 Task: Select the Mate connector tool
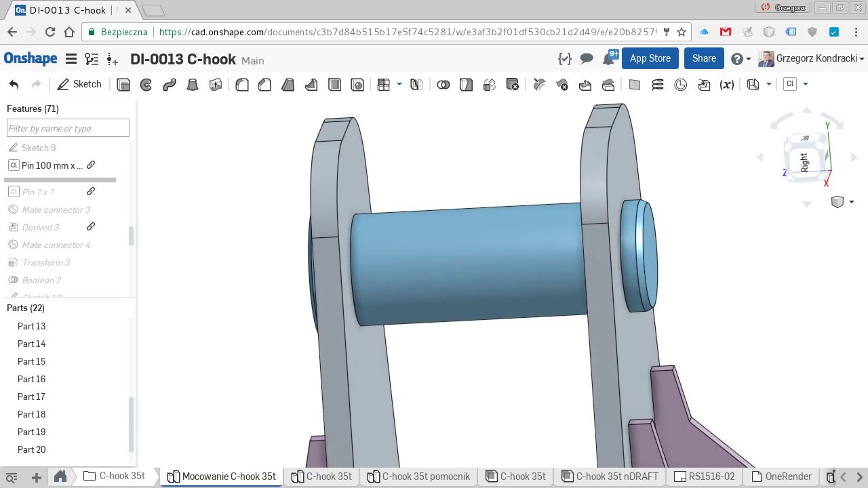(x=681, y=85)
